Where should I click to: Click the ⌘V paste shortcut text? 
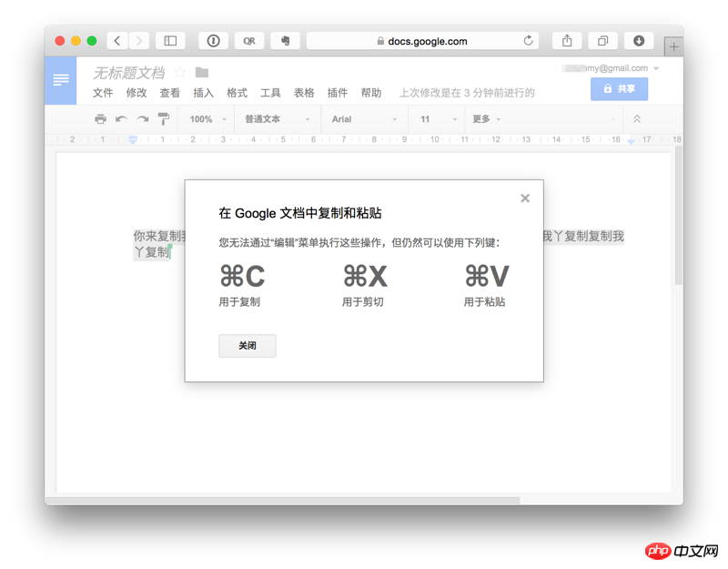[x=487, y=276]
